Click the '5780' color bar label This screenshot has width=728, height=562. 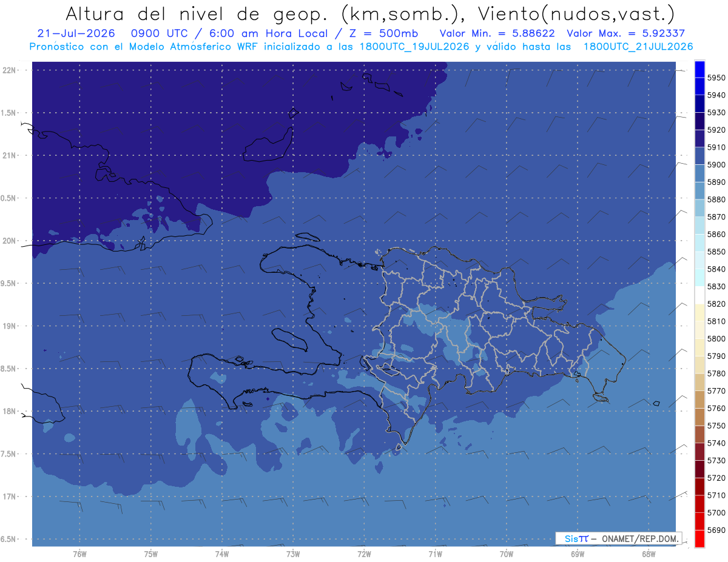tap(716, 373)
